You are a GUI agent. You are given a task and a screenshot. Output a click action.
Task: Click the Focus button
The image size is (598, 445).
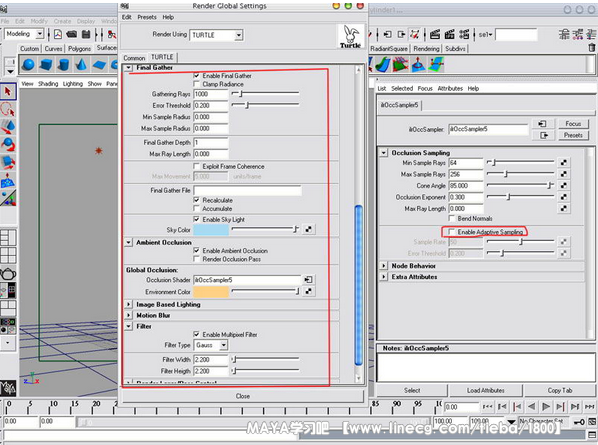pos(573,124)
